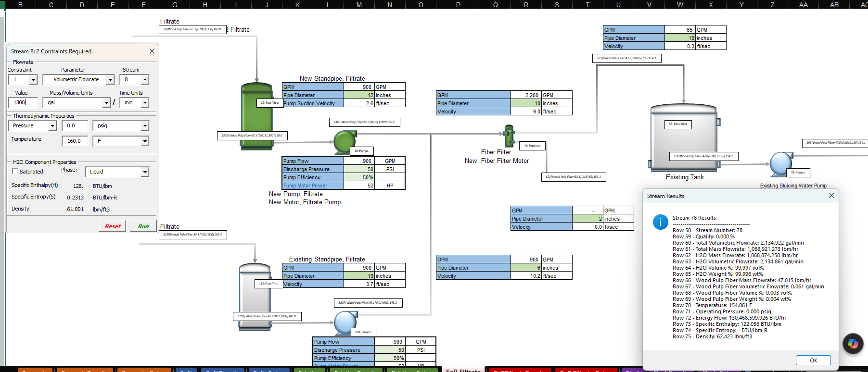Click the 182: Pass-Thru label box
Viewport: 868px width, 372px height.
[x=268, y=284]
